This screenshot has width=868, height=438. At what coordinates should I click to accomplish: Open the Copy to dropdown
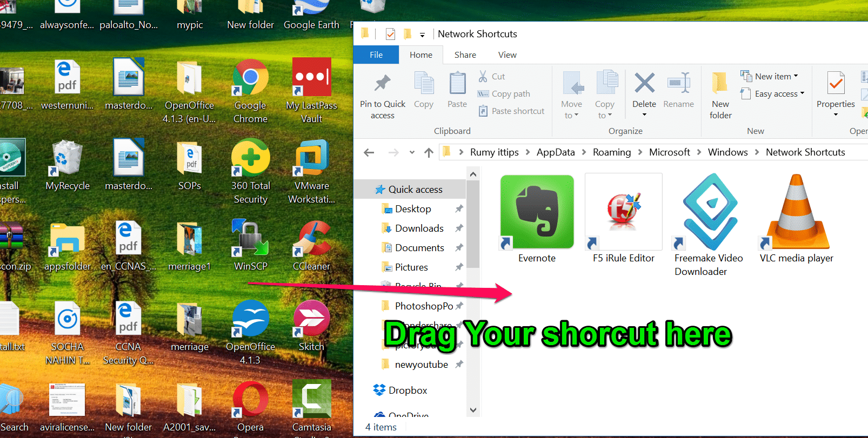(x=605, y=96)
